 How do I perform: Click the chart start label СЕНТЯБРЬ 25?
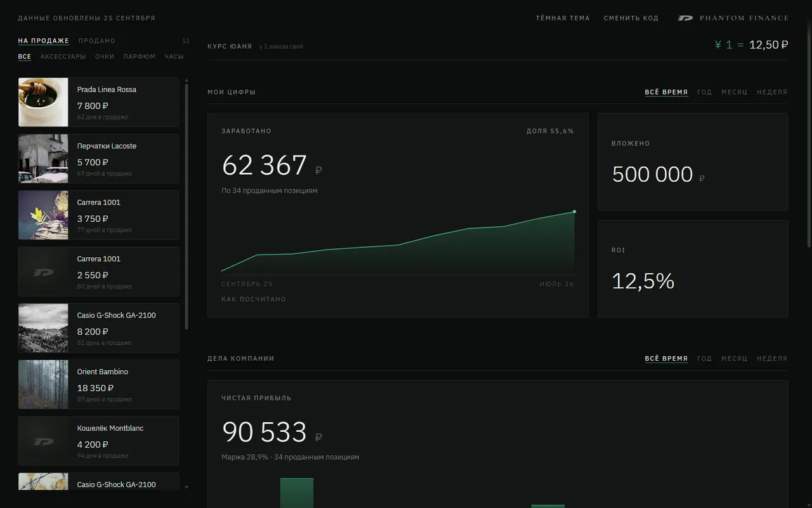point(247,284)
